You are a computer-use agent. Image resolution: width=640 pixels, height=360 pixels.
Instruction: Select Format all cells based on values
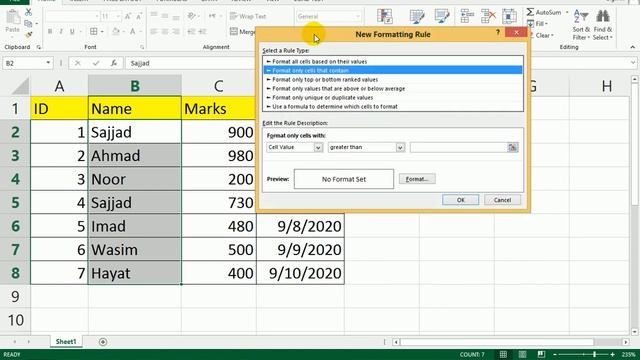(393, 62)
